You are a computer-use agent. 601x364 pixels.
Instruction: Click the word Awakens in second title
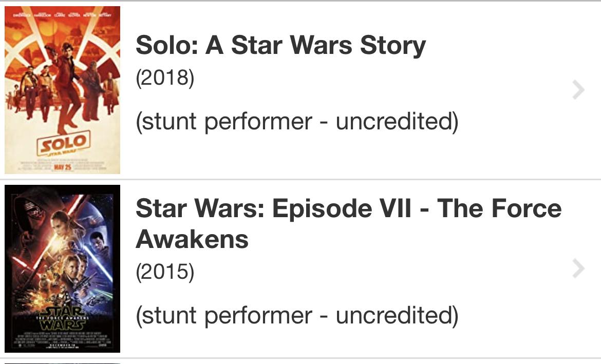[x=192, y=239]
